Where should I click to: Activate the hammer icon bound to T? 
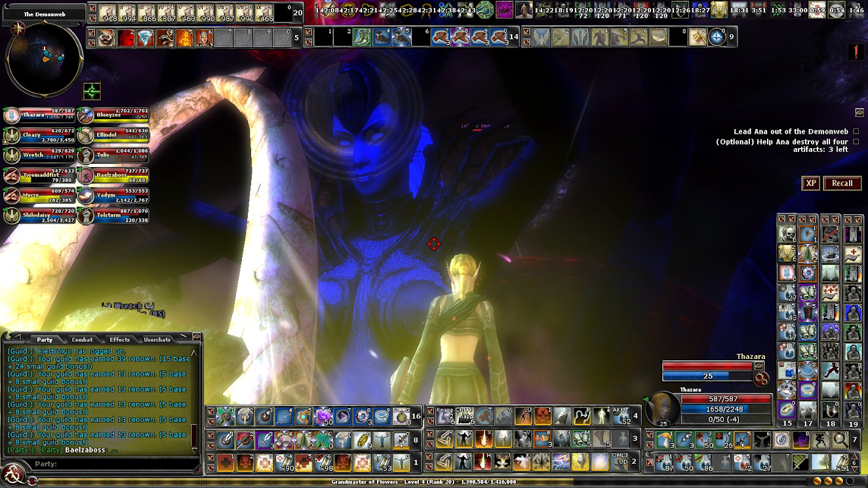click(x=484, y=416)
